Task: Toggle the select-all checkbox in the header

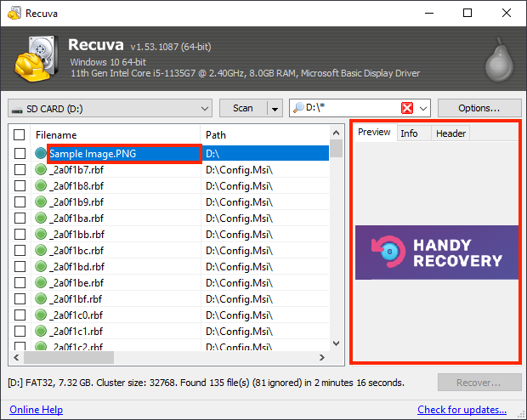Action: [x=20, y=135]
